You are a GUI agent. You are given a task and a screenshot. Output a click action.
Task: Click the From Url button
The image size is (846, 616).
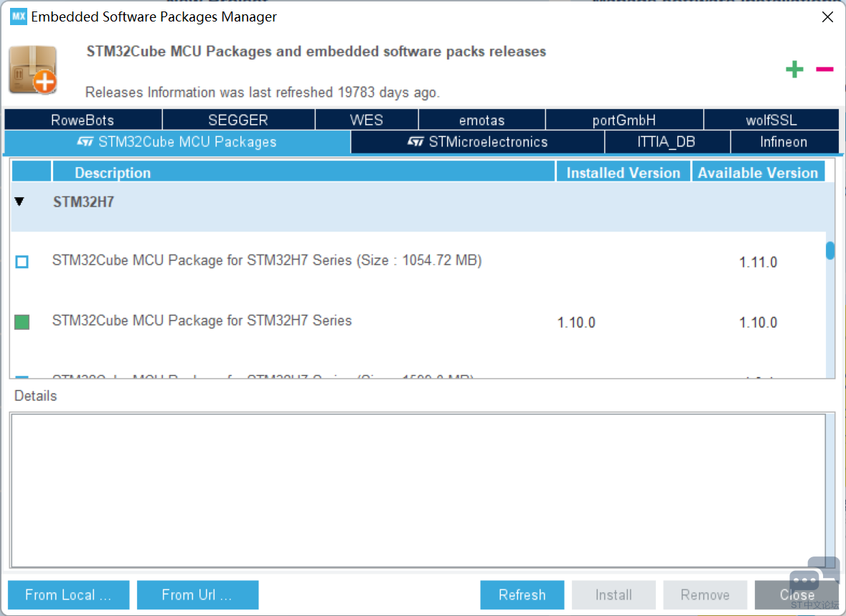[x=197, y=595]
